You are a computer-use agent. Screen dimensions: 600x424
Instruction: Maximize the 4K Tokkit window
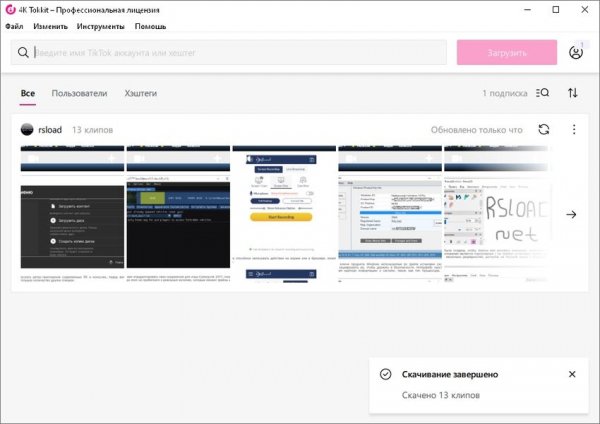(556, 10)
